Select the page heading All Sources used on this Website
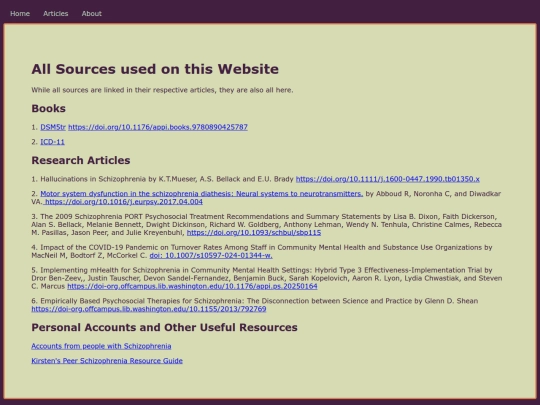Viewport: 540px width, 405px height. [155, 69]
